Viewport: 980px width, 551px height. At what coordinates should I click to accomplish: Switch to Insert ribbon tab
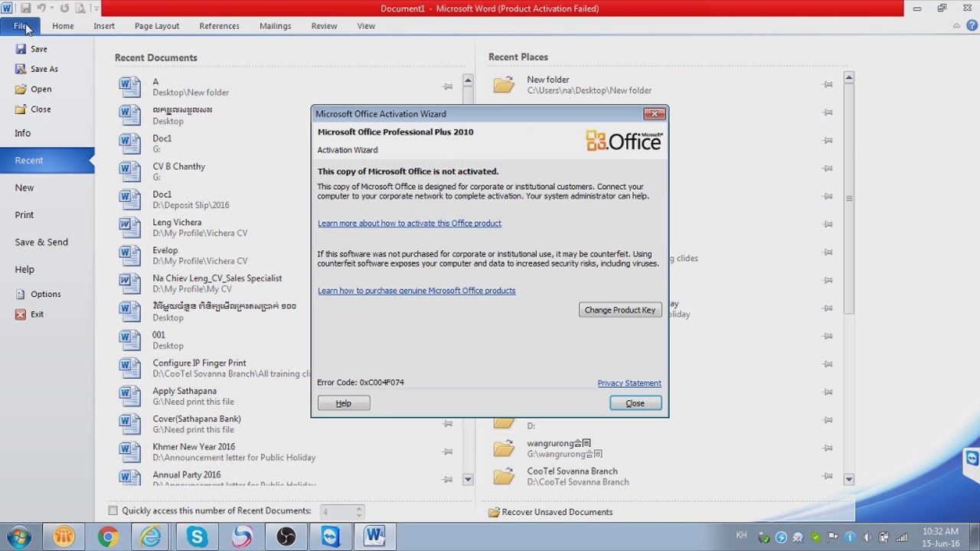point(104,26)
